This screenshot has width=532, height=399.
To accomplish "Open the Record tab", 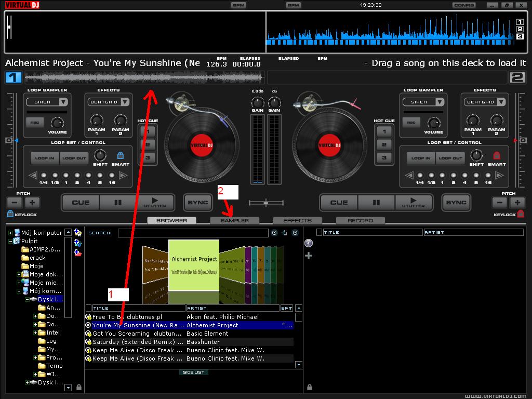I will (x=360, y=220).
